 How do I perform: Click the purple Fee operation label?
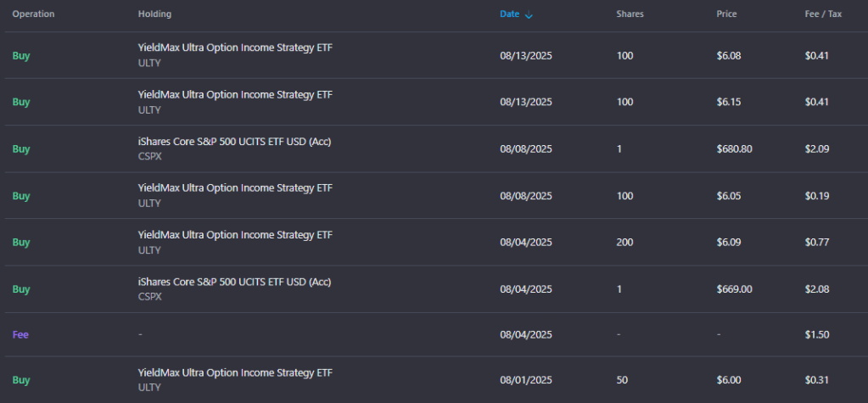[x=20, y=335]
